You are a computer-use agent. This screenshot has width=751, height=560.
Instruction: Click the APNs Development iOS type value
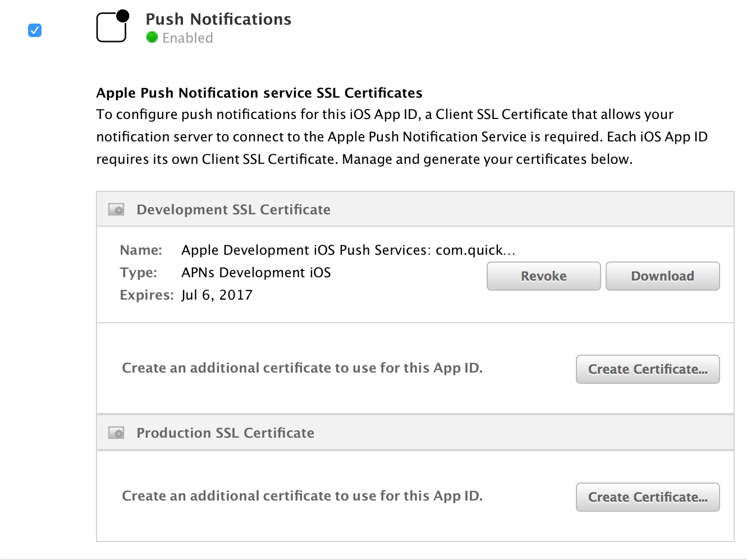[256, 273]
